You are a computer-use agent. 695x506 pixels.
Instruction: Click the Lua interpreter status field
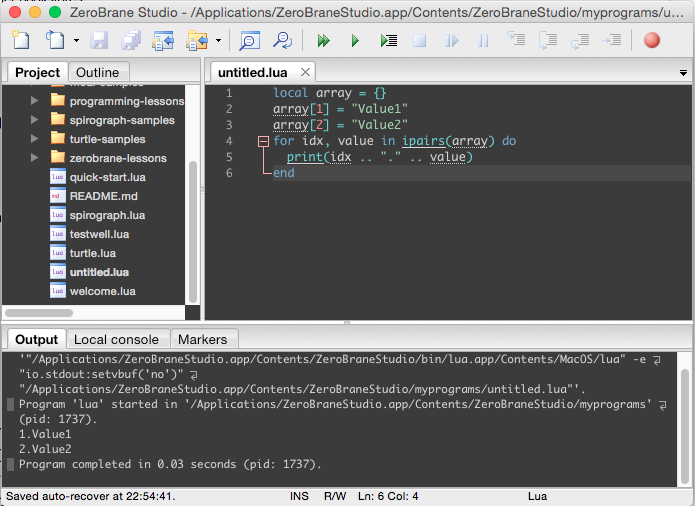[537, 496]
